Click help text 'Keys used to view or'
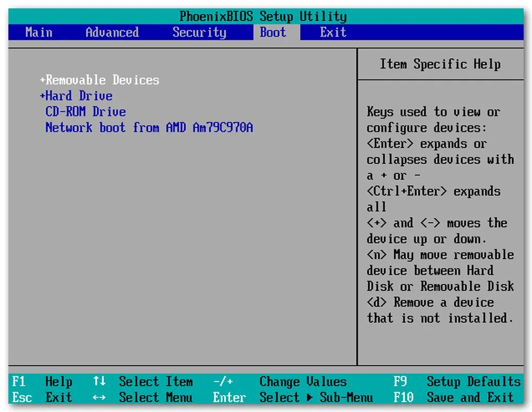 [433, 112]
